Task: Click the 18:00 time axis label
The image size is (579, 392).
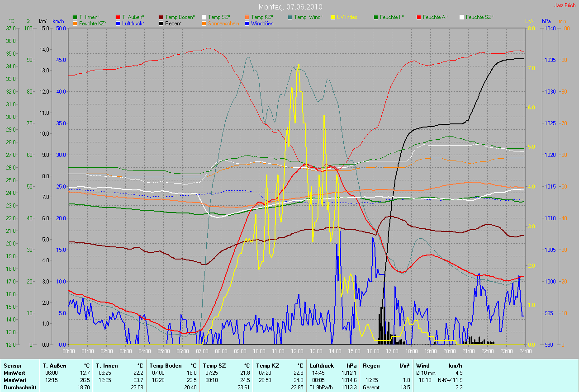Action: coord(411,351)
